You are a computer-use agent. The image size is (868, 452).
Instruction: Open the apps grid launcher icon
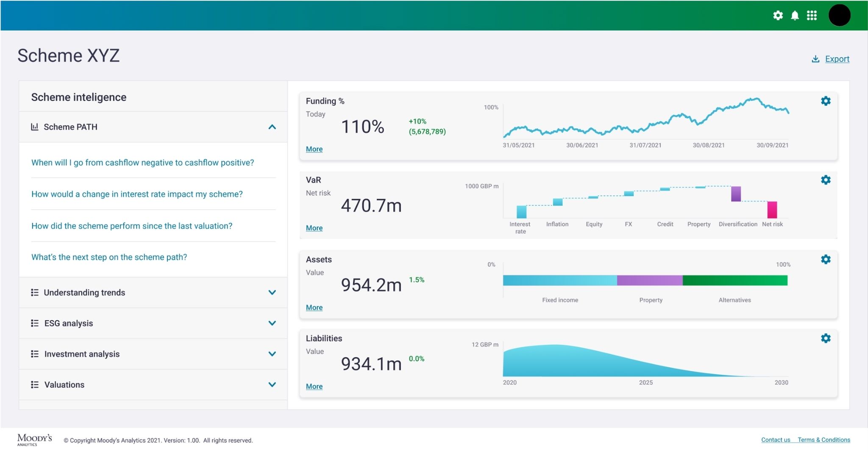pyautogui.click(x=812, y=16)
